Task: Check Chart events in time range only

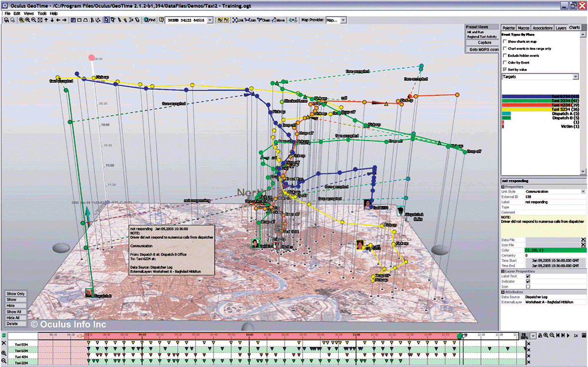Action: click(x=505, y=48)
